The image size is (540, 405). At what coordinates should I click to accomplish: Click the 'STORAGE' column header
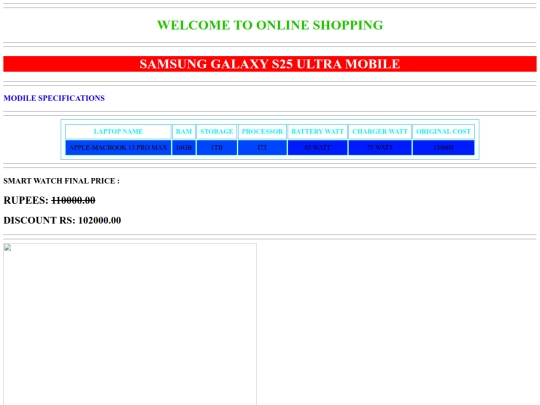point(217,131)
